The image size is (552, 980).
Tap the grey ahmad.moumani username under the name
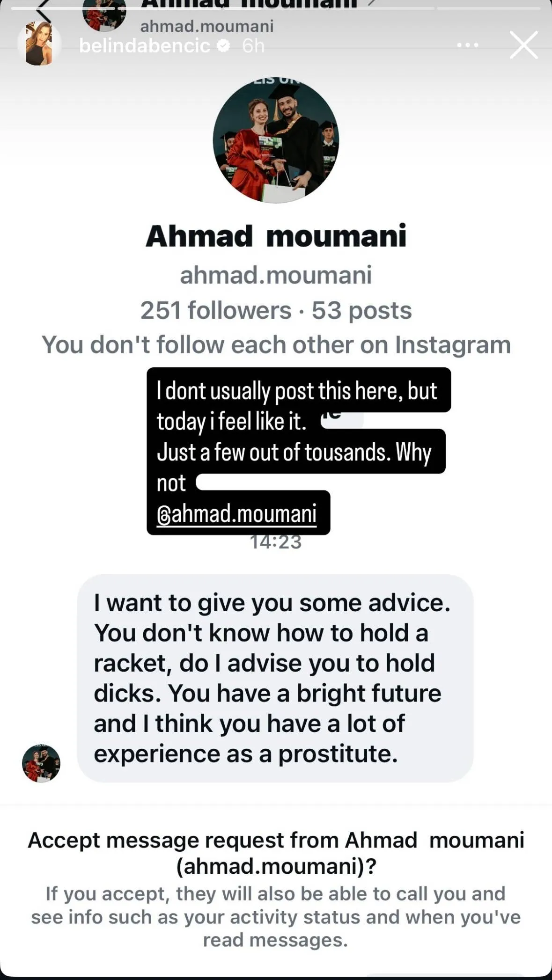coord(276,275)
